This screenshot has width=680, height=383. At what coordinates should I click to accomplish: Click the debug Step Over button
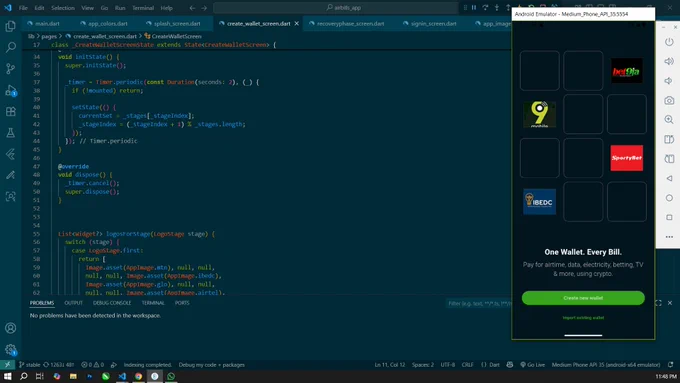(x=485, y=7)
